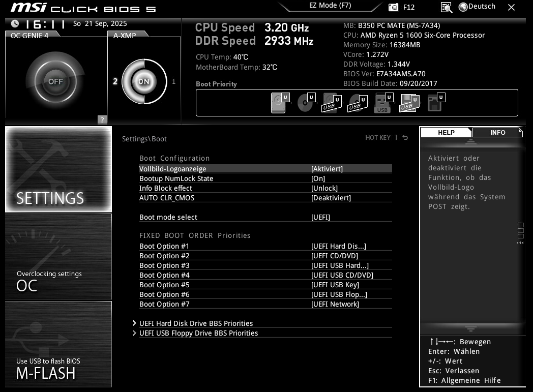Toggle the A-XMP ON dial
The height and width of the screenshot is (392, 533).
tap(144, 81)
